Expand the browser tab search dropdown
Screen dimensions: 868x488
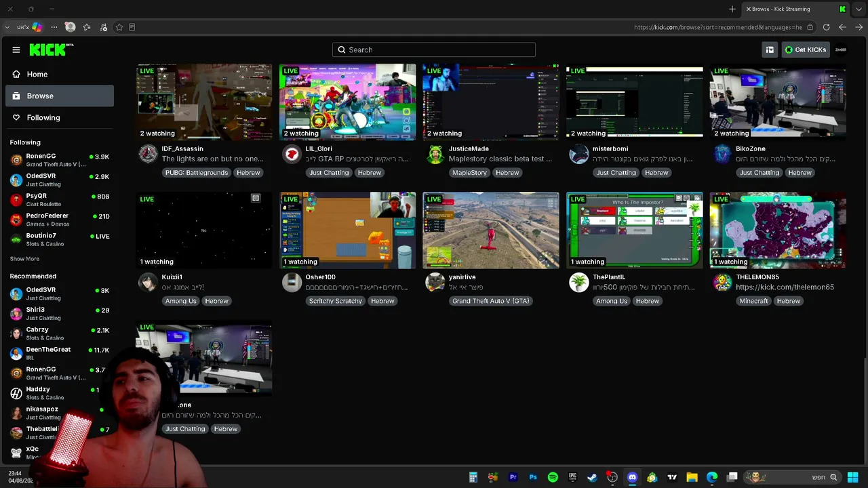(859, 9)
